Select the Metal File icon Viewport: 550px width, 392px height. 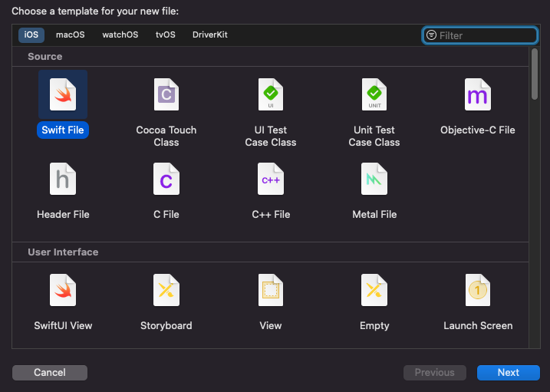pyautogui.click(x=374, y=179)
